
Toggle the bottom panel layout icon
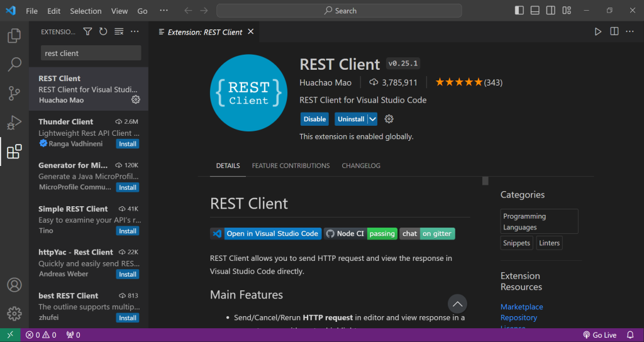click(x=535, y=11)
